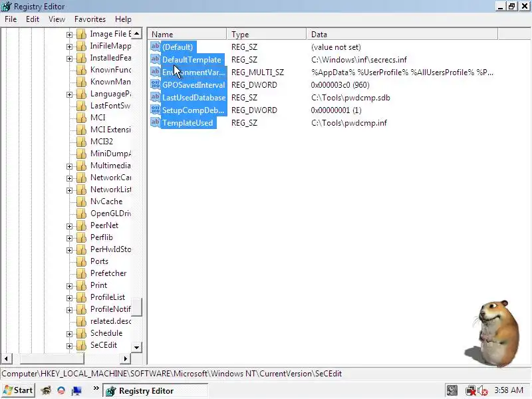Click the KnownFunc folder icon

81,70
